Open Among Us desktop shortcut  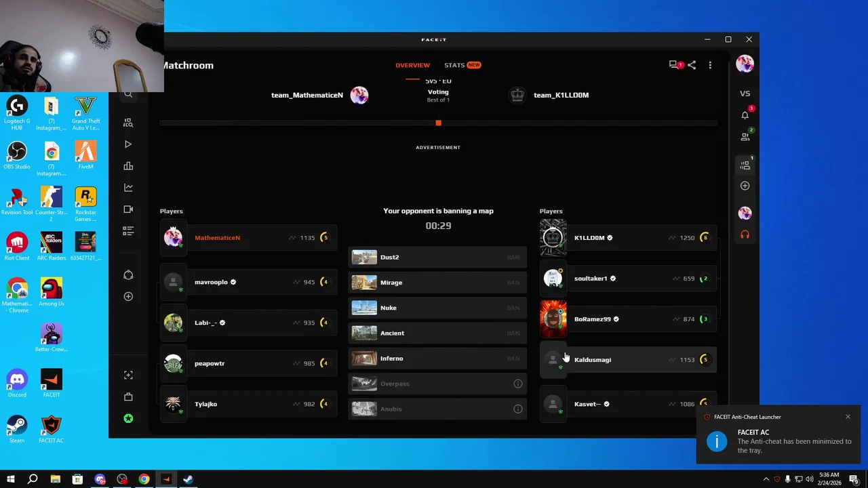pos(52,292)
